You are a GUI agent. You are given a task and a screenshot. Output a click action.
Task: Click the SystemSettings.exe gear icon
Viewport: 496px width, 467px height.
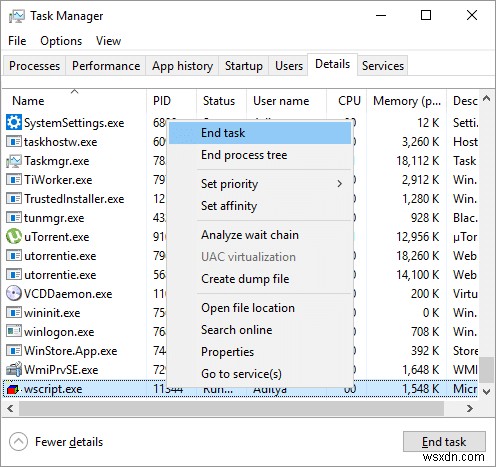click(14, 123)
